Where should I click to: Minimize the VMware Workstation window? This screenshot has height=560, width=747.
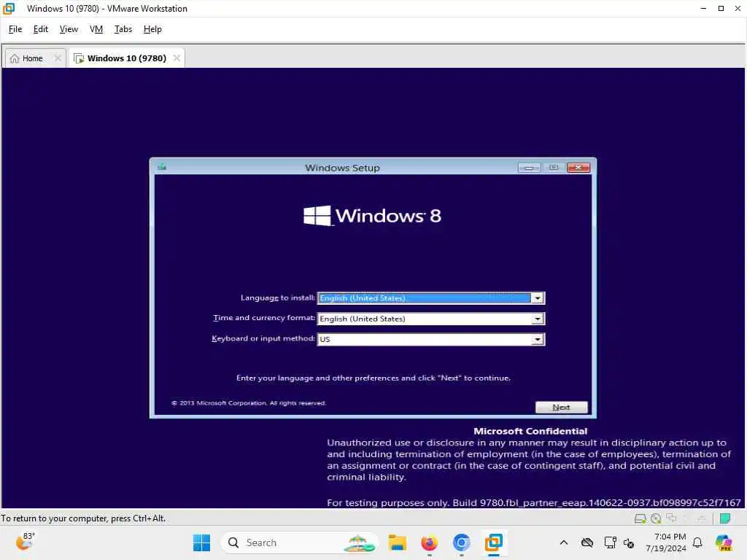(x=703, y=8)
